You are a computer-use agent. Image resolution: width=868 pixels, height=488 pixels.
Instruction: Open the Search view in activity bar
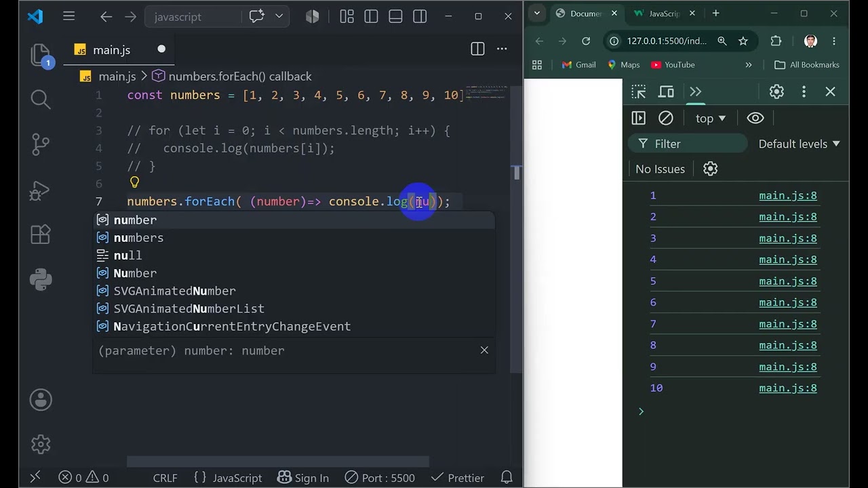(41, 100)
